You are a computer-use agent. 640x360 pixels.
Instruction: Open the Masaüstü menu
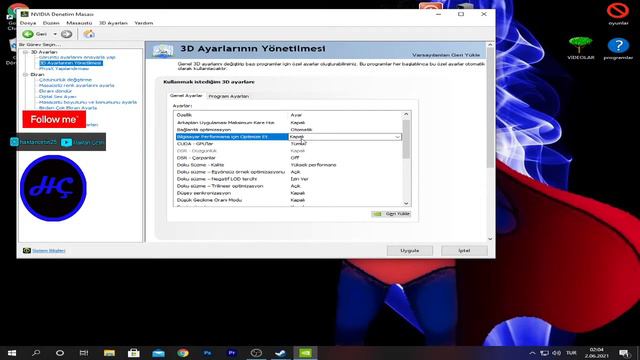pyautogui.click(x=79, y=23)
